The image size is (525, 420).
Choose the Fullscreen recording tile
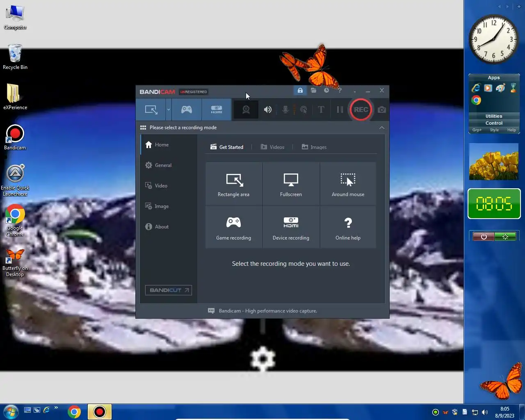[291, 184]
